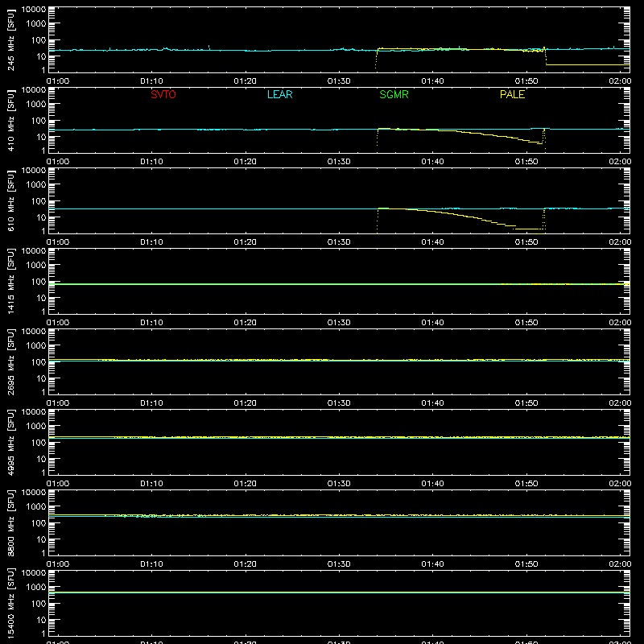Click 01:40 time label below 245 MHz plot
Screen dimensions: 644x644
tap(432, 81)
